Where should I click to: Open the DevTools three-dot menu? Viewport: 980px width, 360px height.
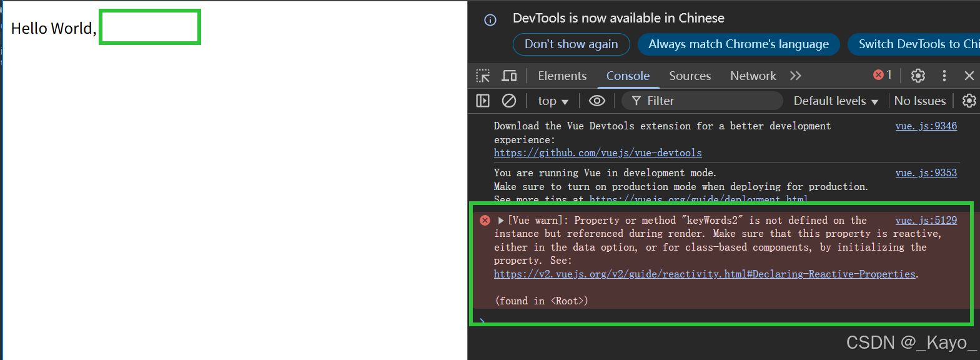coord(944,76)
